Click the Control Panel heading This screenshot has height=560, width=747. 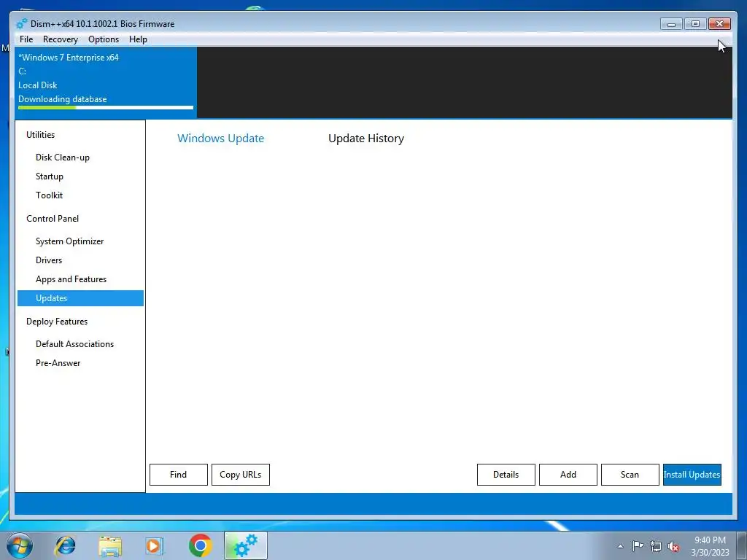click(x=53, y=219)
